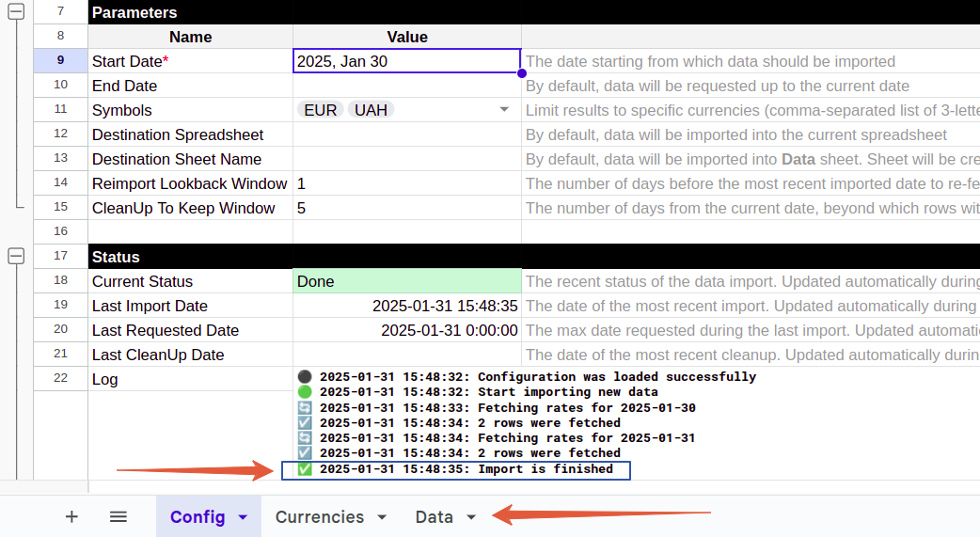The width and height of the screenshot is (980, 537).
Task: Collapse the Status row group
Action: (16, 256)
